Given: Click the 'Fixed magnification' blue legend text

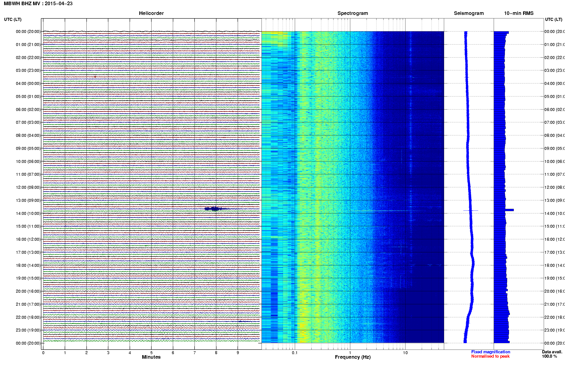Looking at the screenshot, I should [491, 352].
